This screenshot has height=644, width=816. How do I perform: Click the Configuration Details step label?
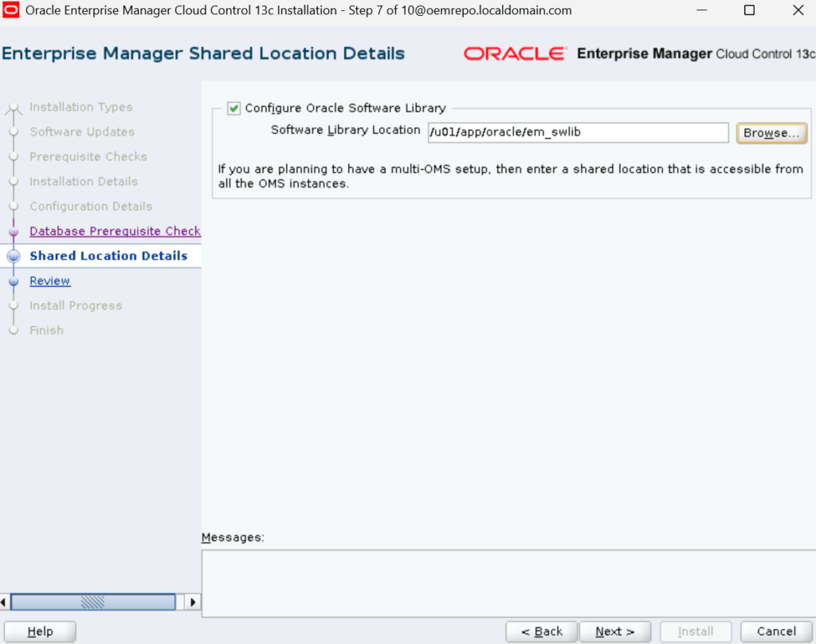[91, 206]
